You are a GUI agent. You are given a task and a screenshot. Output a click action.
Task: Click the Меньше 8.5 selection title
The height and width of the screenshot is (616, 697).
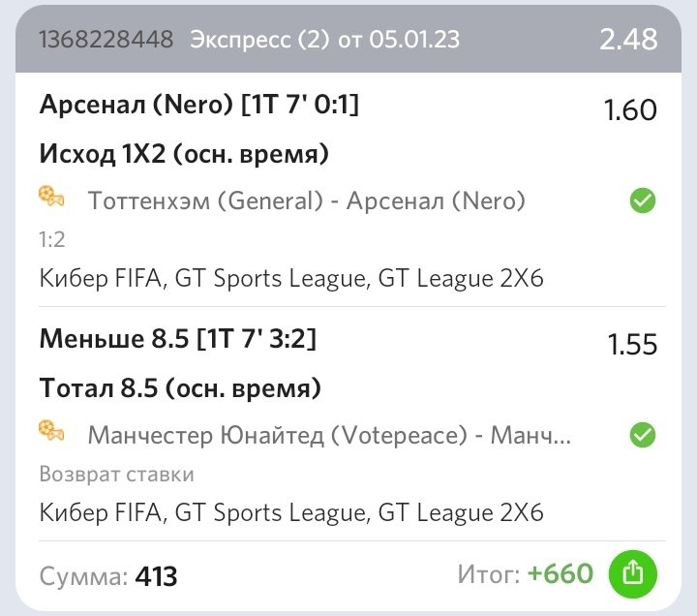coord(177,339)
